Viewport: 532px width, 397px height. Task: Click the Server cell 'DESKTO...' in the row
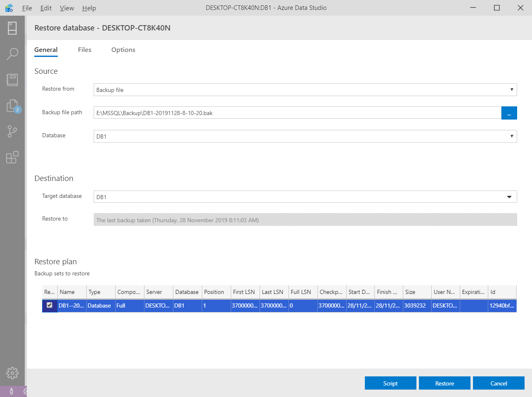click(x=158, y=305)
